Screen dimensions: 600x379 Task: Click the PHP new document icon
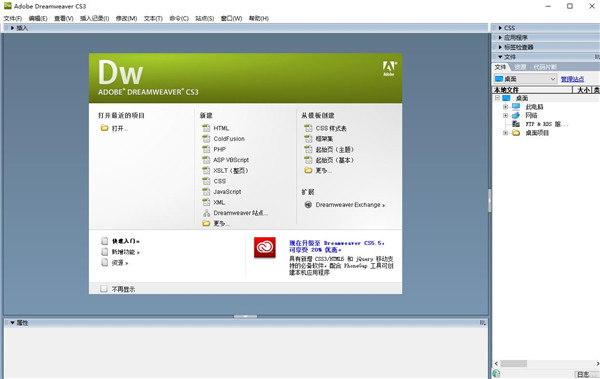point(206,149)
